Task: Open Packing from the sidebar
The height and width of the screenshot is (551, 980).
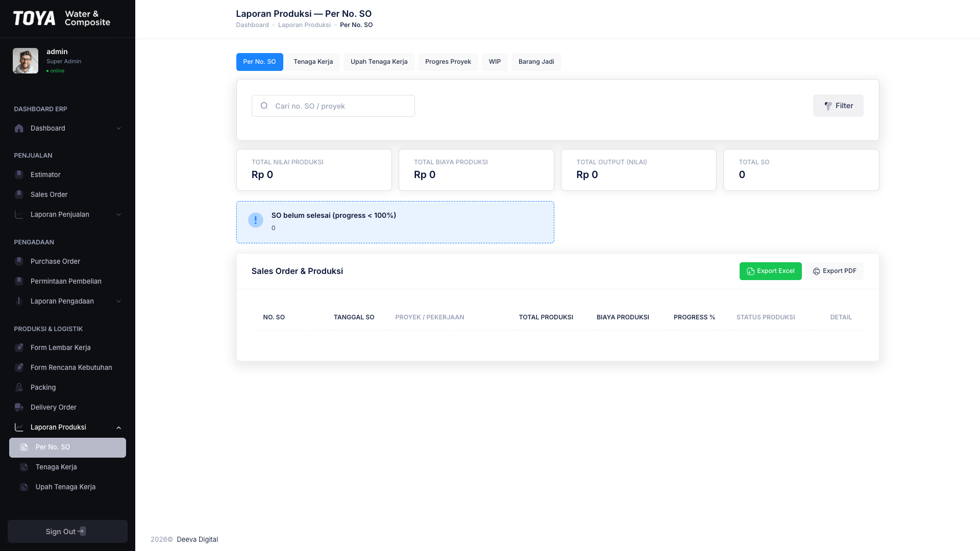Action: [67, 387]
